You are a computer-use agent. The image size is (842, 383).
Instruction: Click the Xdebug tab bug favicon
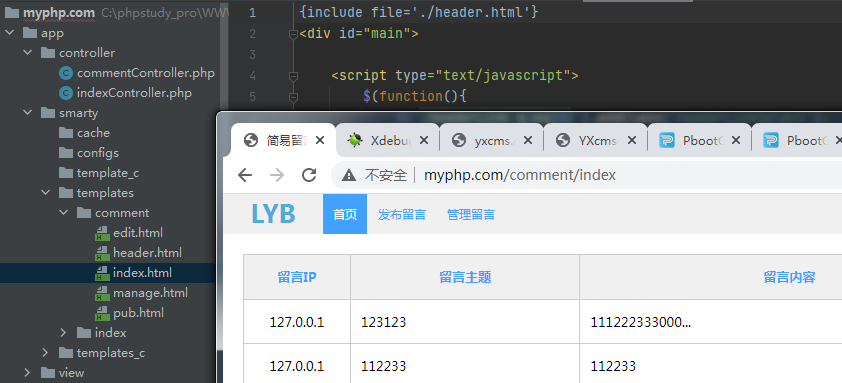tap(354, 141)
